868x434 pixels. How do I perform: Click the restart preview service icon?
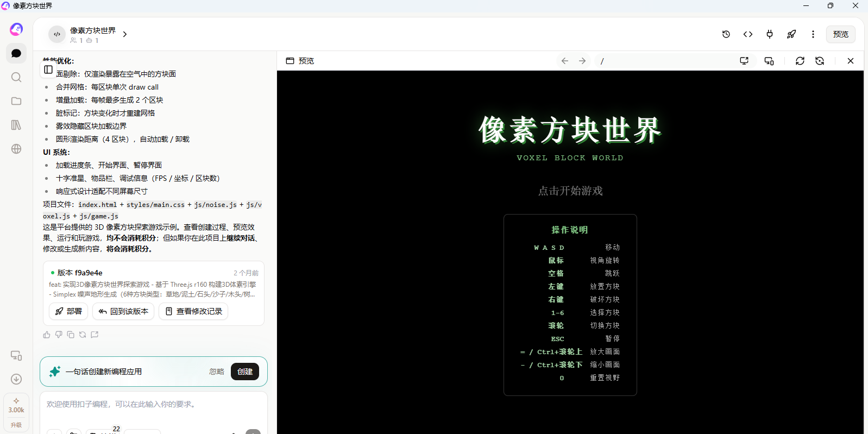pos(820,61)
